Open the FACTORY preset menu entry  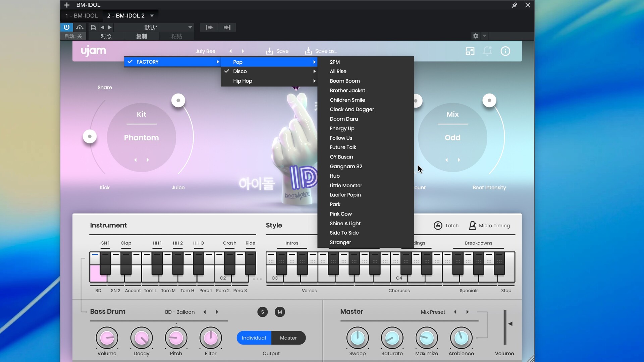172,62
